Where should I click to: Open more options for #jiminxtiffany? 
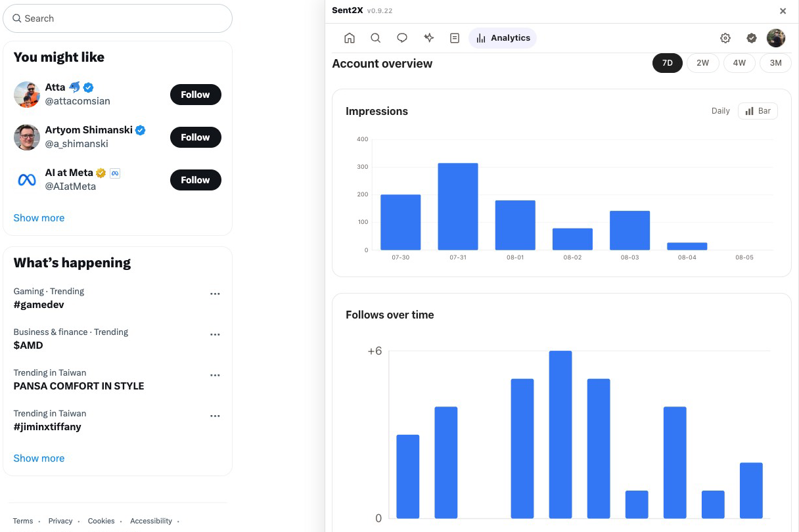(x=215, y=416)
